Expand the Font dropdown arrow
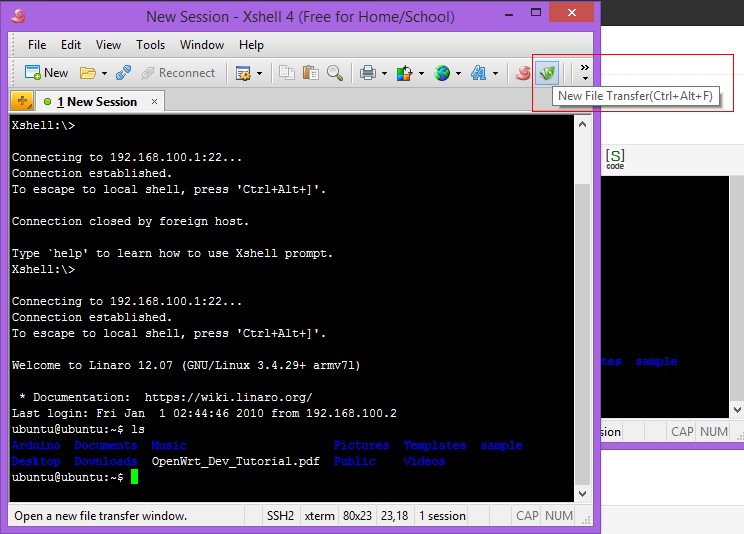This screenshot has height=534, width=744. click(x=495, y=73)
